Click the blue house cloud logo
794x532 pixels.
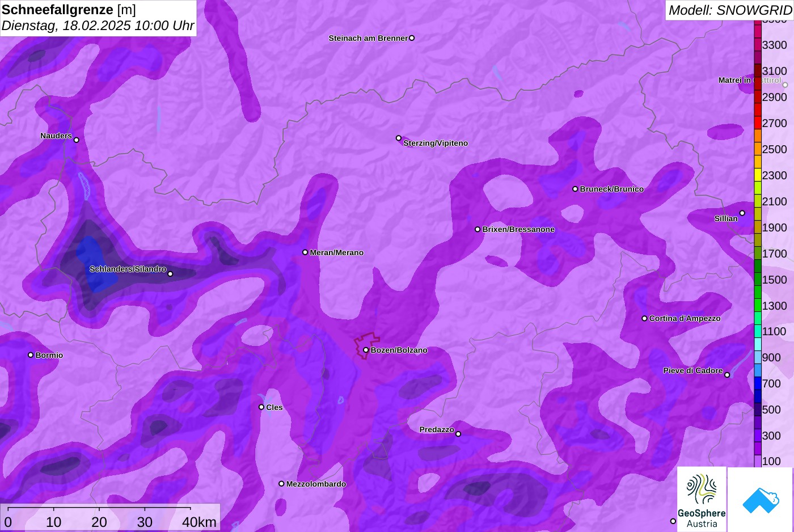[x=761, y=500]
